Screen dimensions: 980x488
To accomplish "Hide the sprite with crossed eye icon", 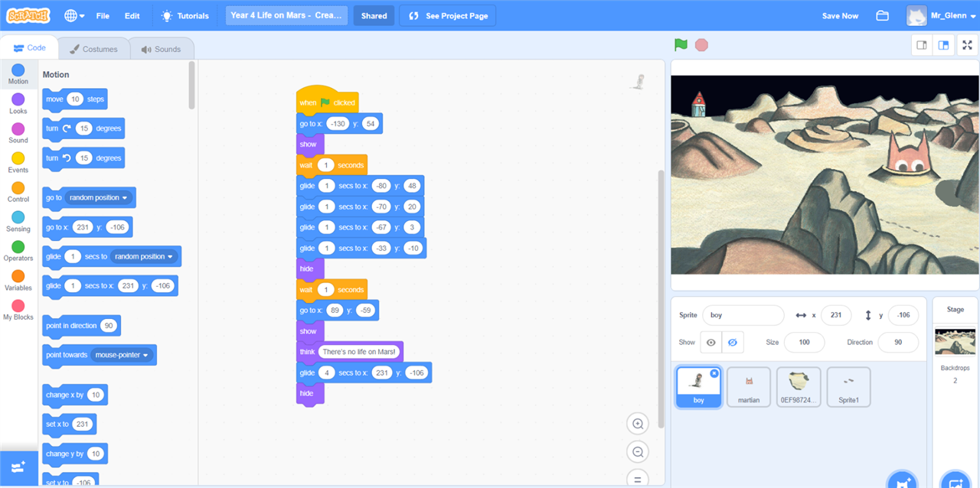I will click(x=733, y=343).
